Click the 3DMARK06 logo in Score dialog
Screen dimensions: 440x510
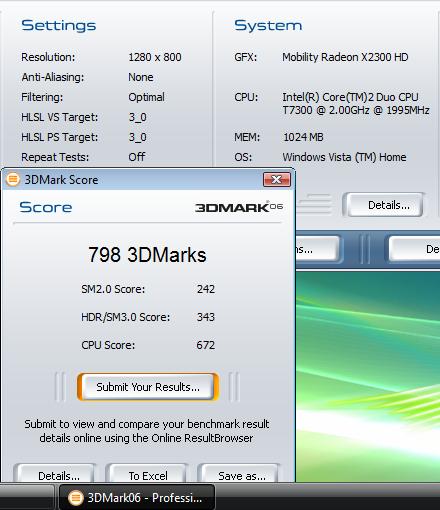point(239,207)
